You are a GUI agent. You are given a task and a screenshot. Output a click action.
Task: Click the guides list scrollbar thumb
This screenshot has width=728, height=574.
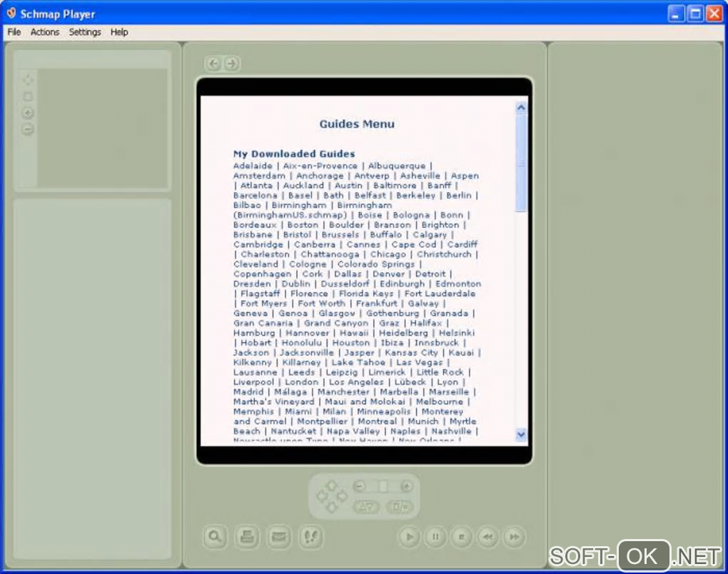pos(521,163)
